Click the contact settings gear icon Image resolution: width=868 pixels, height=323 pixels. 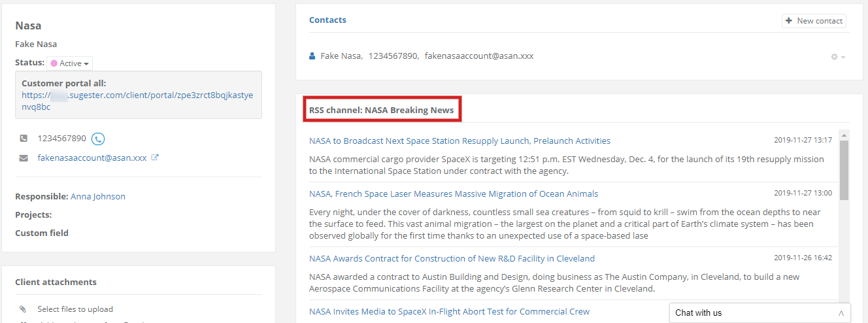click(x=837, y=57)
